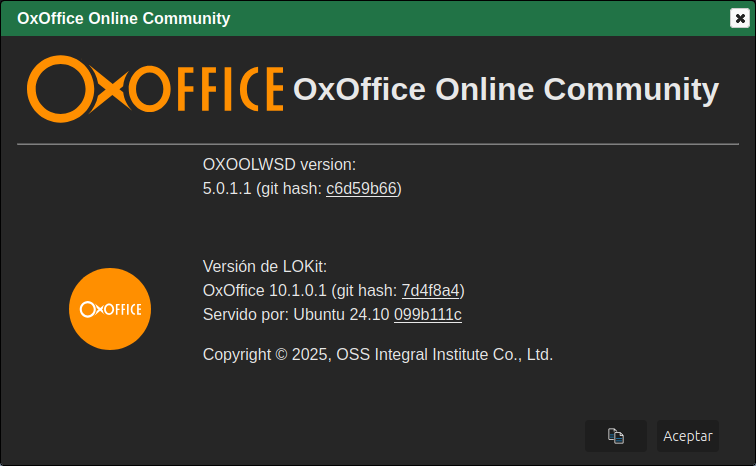Click the horizontal separator line under the header

click(x=378, y=144)
